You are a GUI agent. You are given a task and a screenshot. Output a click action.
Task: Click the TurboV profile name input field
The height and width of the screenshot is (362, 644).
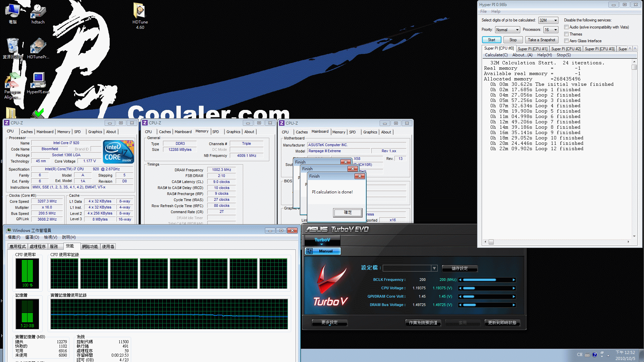tap(407, 268)
